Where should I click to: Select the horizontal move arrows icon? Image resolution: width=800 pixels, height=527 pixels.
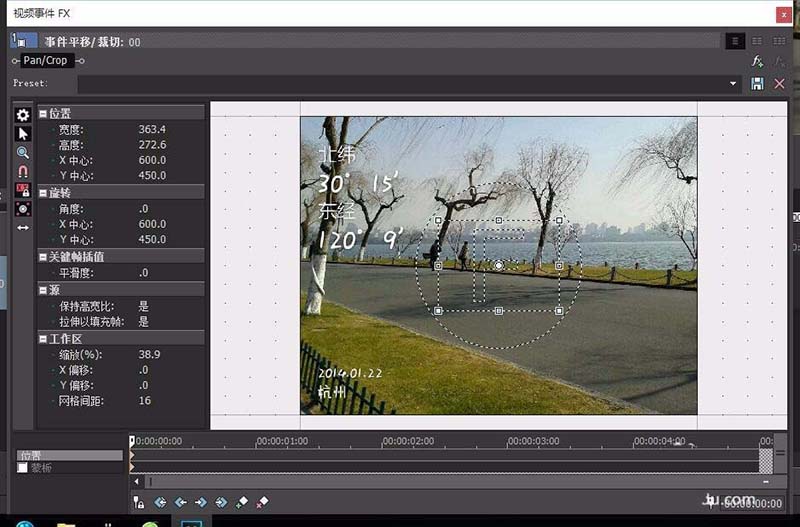pos(22,228)
